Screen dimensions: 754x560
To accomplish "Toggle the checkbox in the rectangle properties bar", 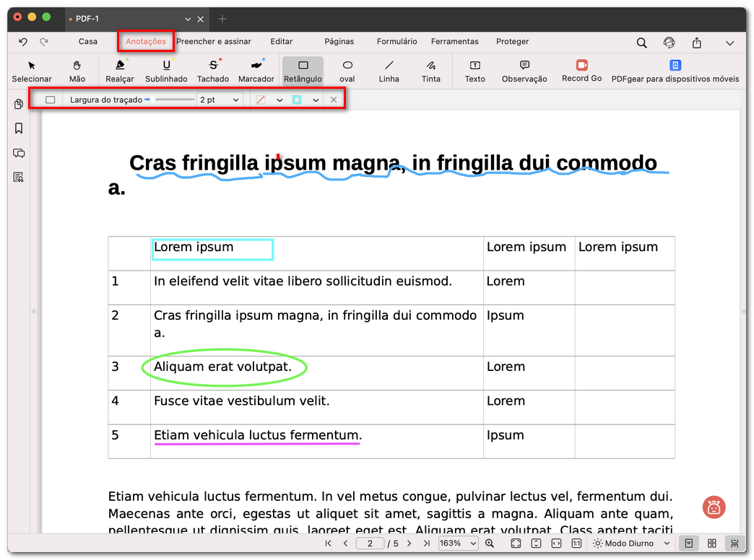I will 51,100.
